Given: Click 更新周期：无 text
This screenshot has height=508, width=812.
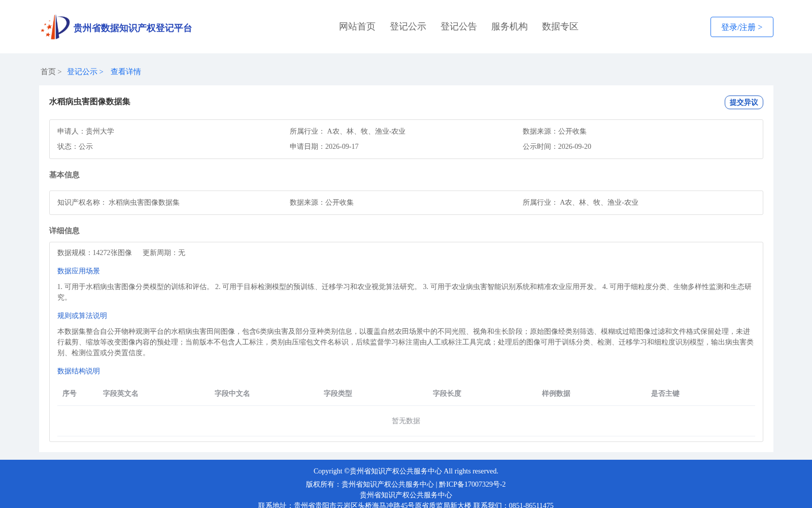Looking at the screenshot, I should (x=164, y=253).
